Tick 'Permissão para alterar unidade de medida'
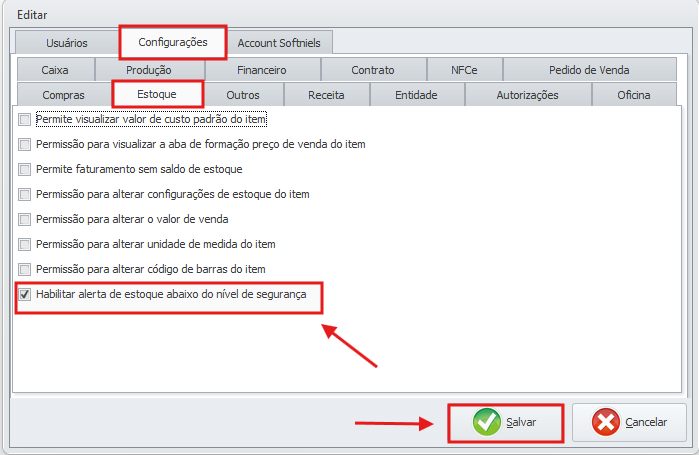Viewport: 699px width, 455px height. 24,244
